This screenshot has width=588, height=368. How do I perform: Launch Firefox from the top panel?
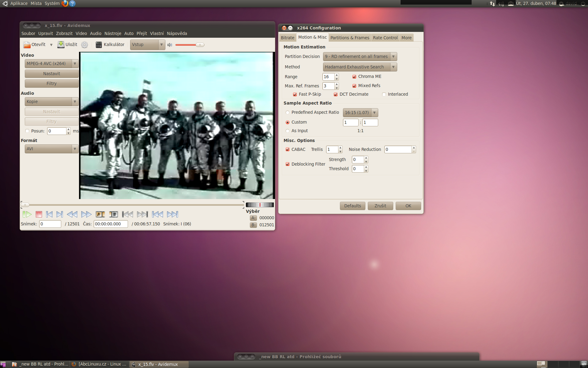coord(65,3)
